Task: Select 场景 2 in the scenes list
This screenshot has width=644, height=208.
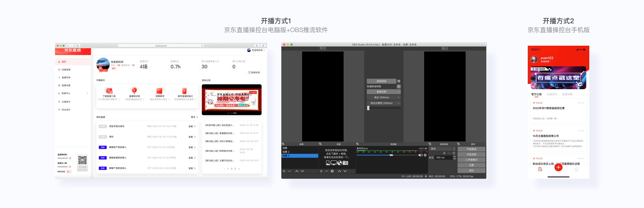Action: click(300, 152)
